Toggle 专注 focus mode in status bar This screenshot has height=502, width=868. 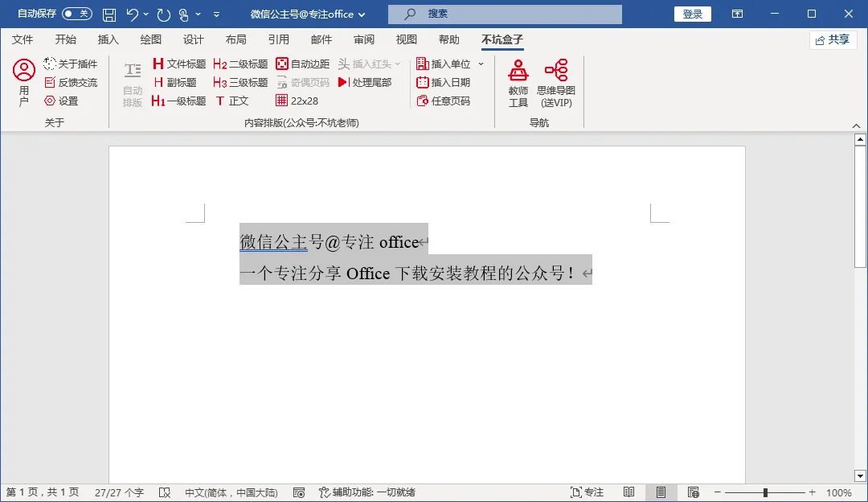click(587, 492)
